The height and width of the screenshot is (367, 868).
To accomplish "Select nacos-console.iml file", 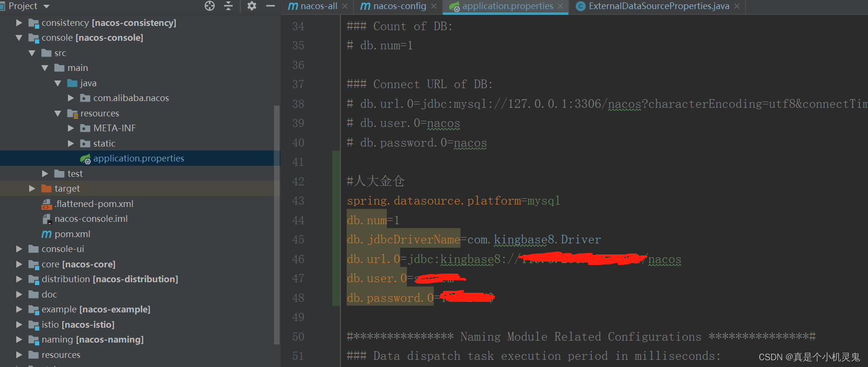I will click(x=91, y=218).
